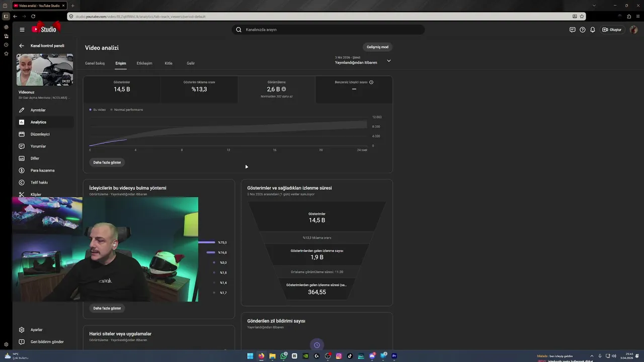Open notifications bell icon

pyautogui.click(x=593, y=30)
